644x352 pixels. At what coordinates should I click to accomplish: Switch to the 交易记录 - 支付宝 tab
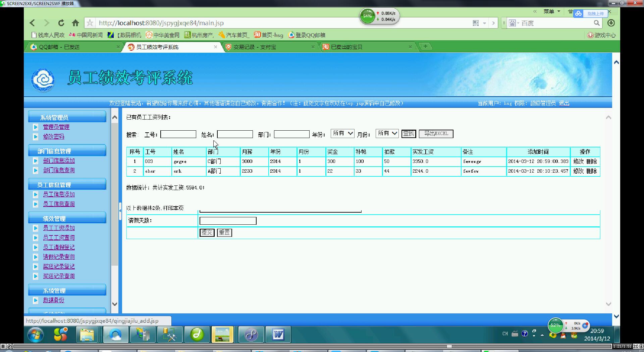pyautogui.click(x=270, y=47)
